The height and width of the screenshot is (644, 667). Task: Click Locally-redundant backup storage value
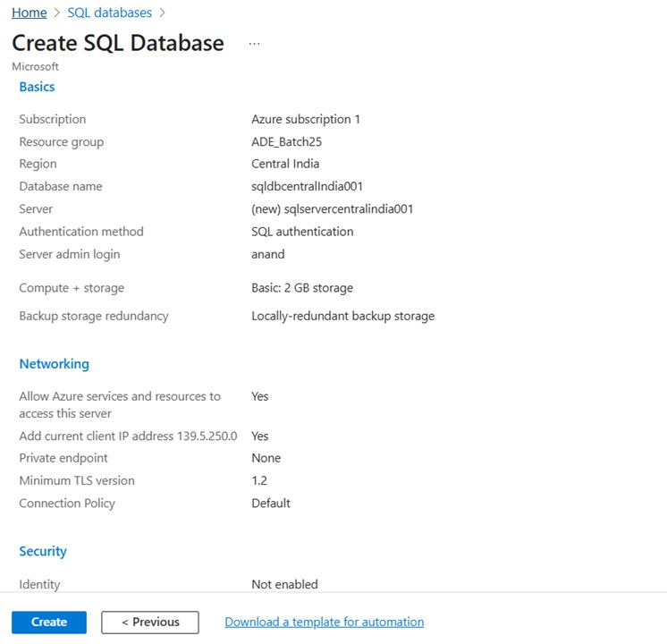342,317
